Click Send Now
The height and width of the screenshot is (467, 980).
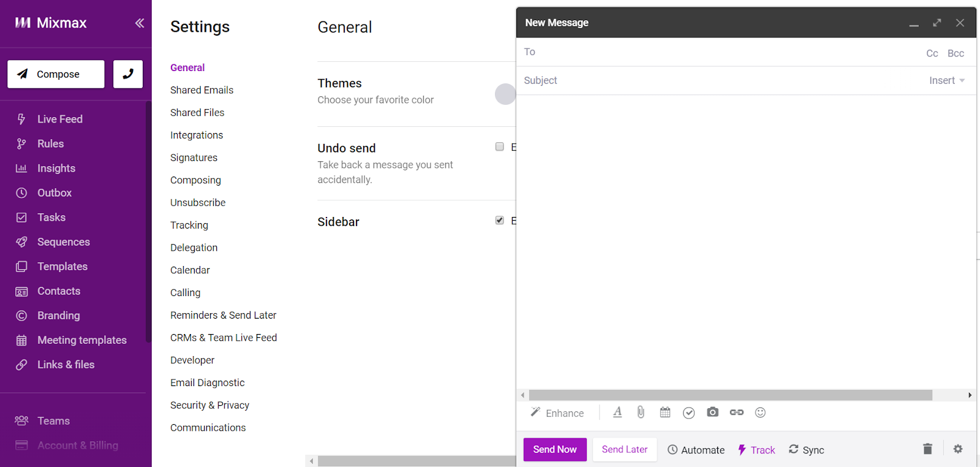555,449
